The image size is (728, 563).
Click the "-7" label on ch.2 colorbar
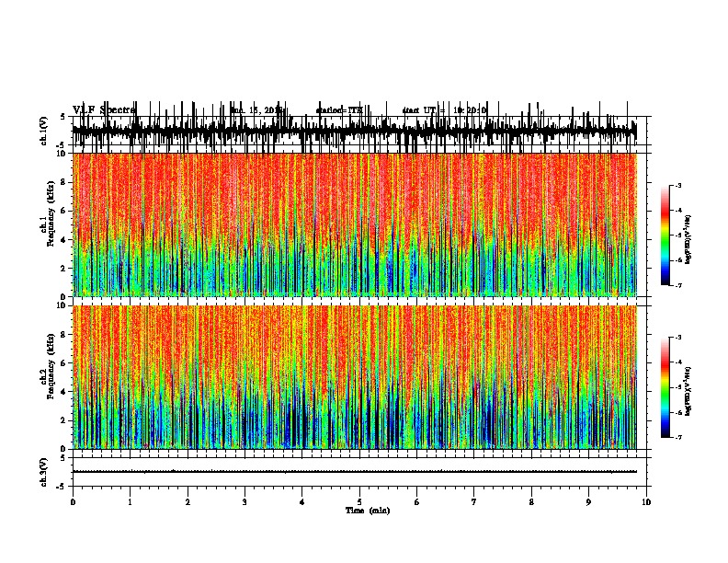pos(678,437)
